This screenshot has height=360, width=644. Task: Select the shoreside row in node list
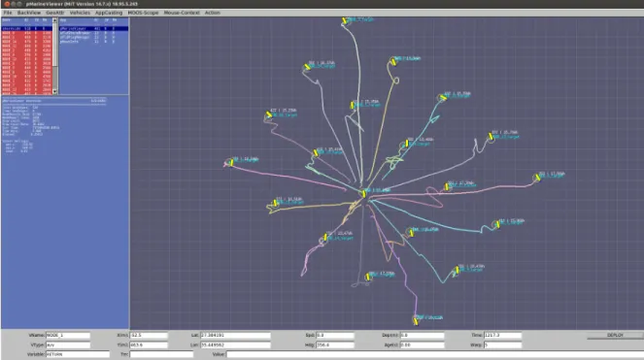pyautogui.click(x=26, y=29)
